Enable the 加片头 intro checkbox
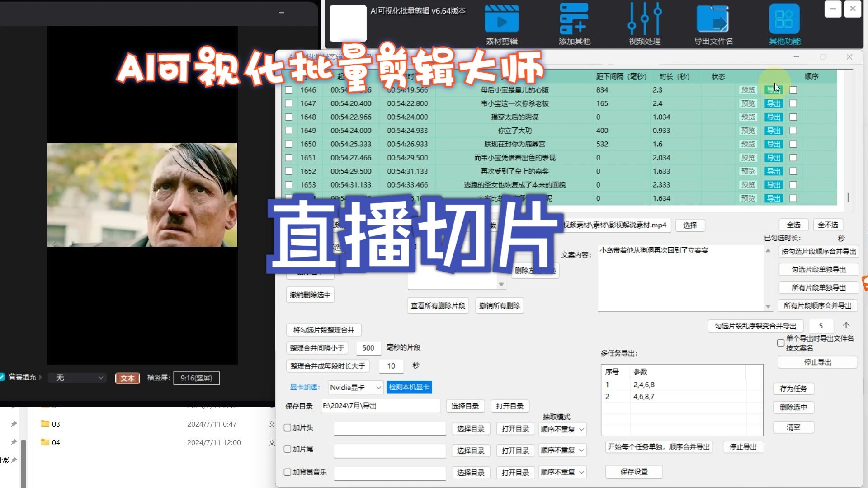The height and width of the screenshot is (488, 868). tap(287, 427)
